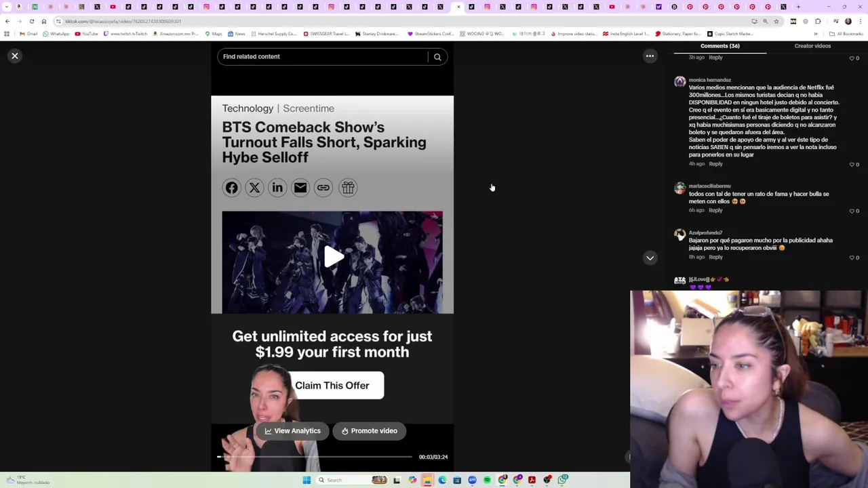Open View Analytics for the video
Image resolution: width=868 pixels, height=488 pixels.
(x=292, y=431)
